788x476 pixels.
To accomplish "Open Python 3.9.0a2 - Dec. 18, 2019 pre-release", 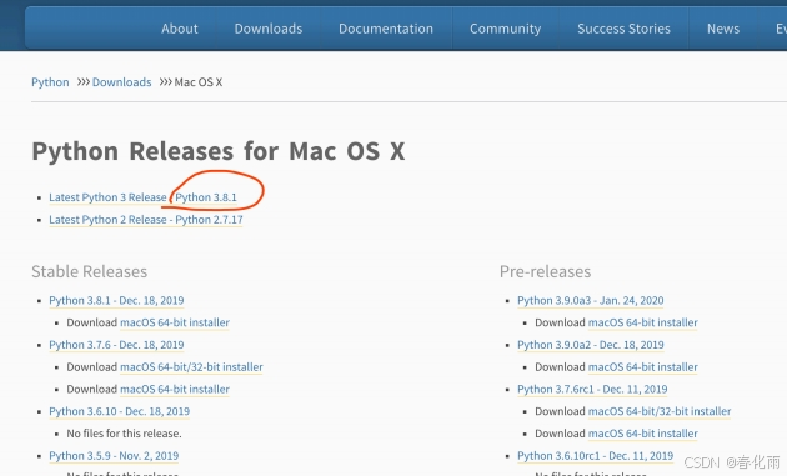I will pos(590,345).
